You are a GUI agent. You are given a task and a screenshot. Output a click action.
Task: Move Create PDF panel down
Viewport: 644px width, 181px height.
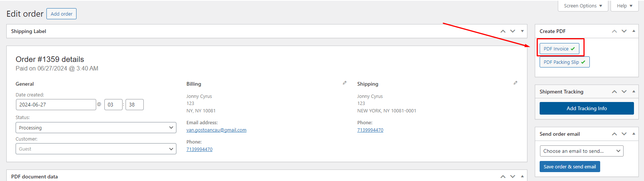pos(624,31)
